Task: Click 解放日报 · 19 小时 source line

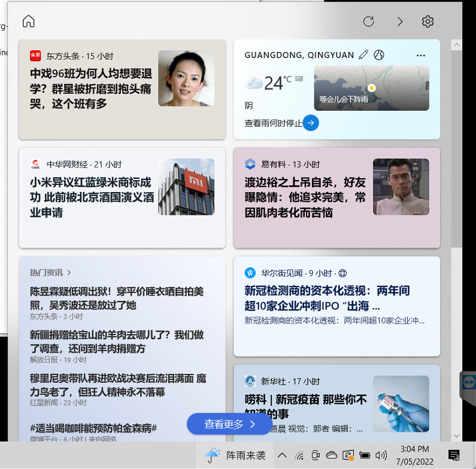Action: click(x=58, y=360)
